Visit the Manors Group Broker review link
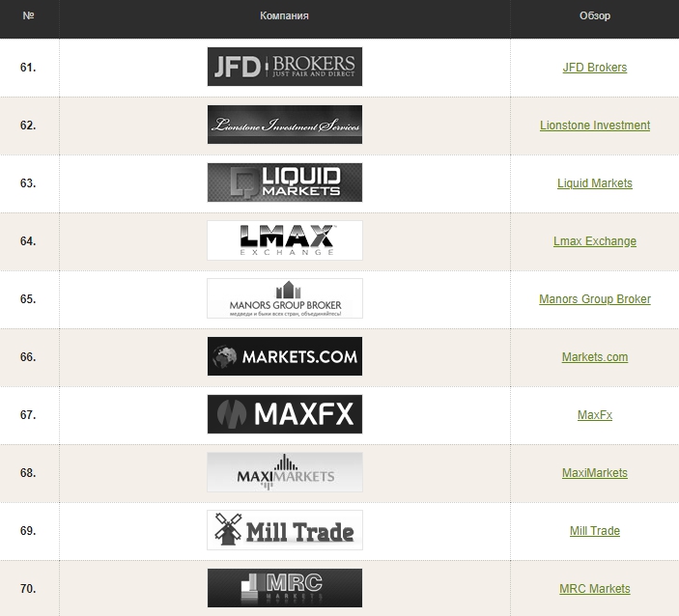Image resolution: width=679 pixels, height=616 pixels. pos(594,299)
